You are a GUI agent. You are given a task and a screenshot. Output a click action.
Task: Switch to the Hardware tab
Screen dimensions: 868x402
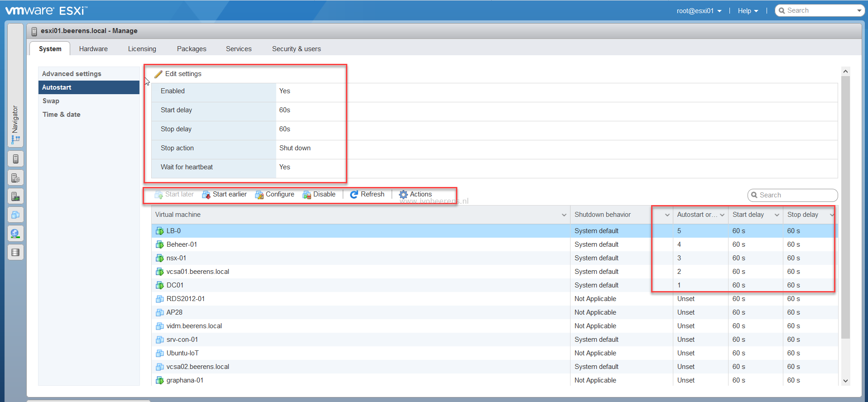[x=93, y=49]
